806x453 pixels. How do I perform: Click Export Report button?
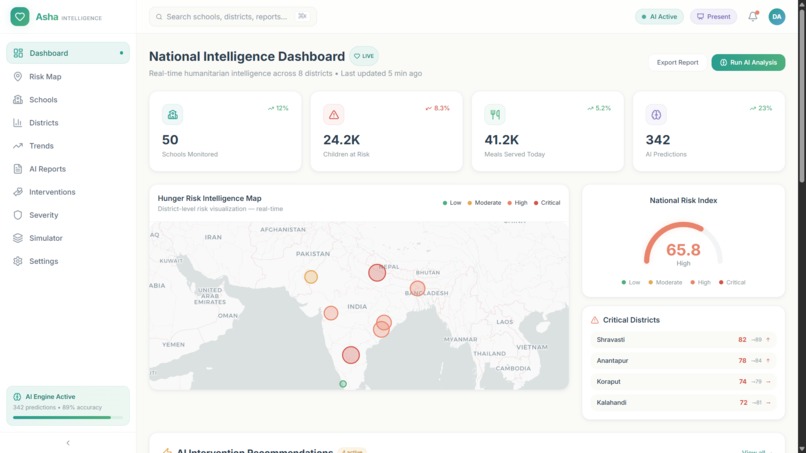coord(677,62)
